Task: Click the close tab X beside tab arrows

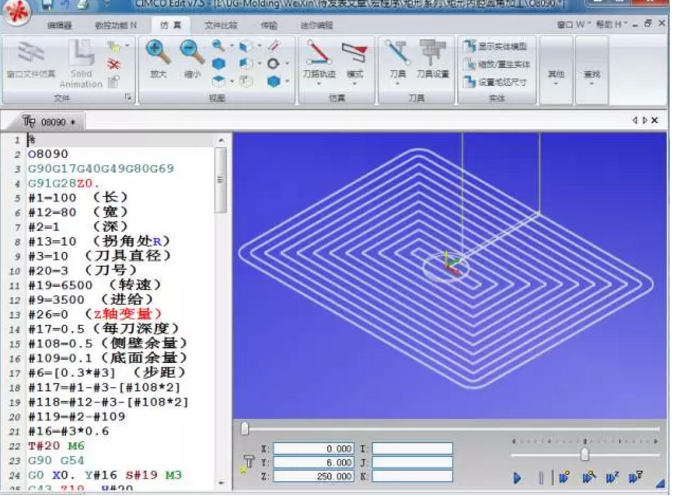Action: click(654, 120)
